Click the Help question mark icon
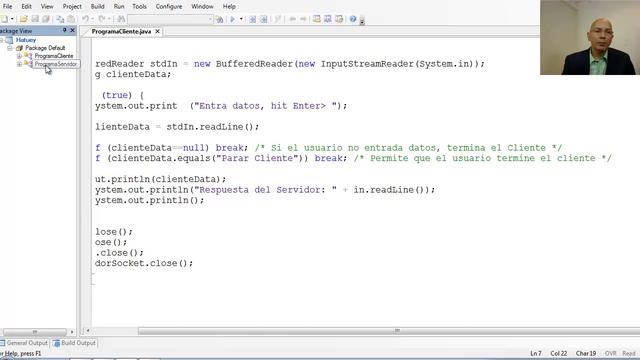The image size is (640, 360). click(x=353, y=19)
